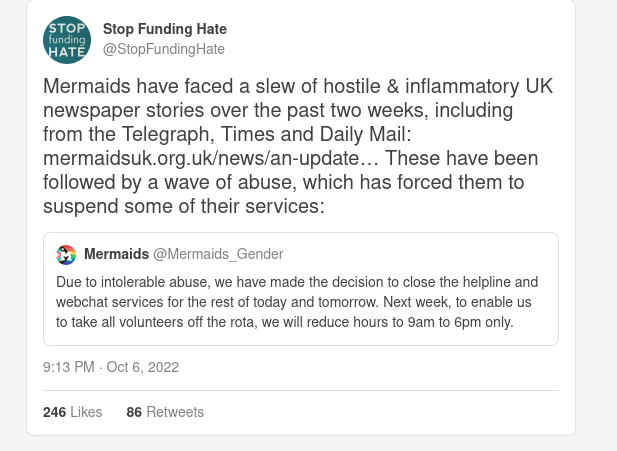Click the Stop Funding Hate profile avatar
This screenshot has width=617, height=451.
tap(67, 39)
